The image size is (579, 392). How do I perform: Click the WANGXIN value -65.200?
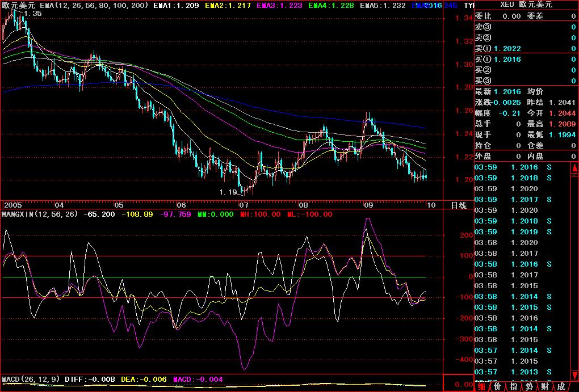click(99, 214)
